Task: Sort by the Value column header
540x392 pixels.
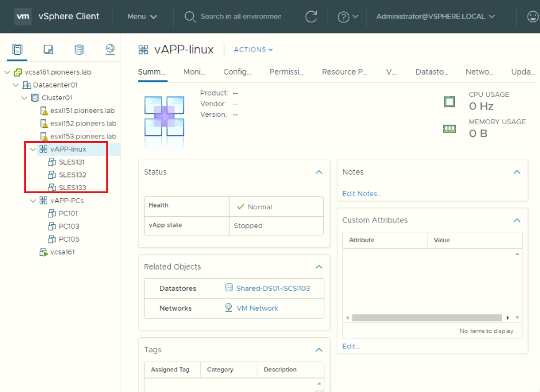Action: coord(475,240)
